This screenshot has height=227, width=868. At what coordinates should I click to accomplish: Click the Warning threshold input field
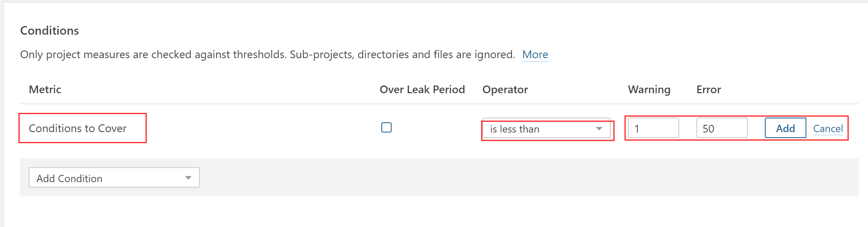[653, 128]
